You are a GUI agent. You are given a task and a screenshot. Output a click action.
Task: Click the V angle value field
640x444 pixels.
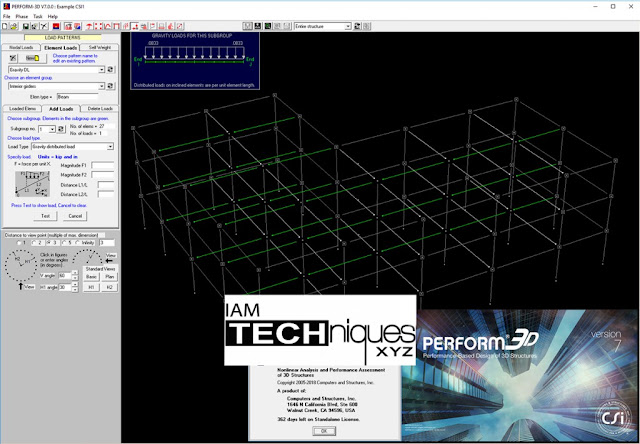(x=65, y=275)
